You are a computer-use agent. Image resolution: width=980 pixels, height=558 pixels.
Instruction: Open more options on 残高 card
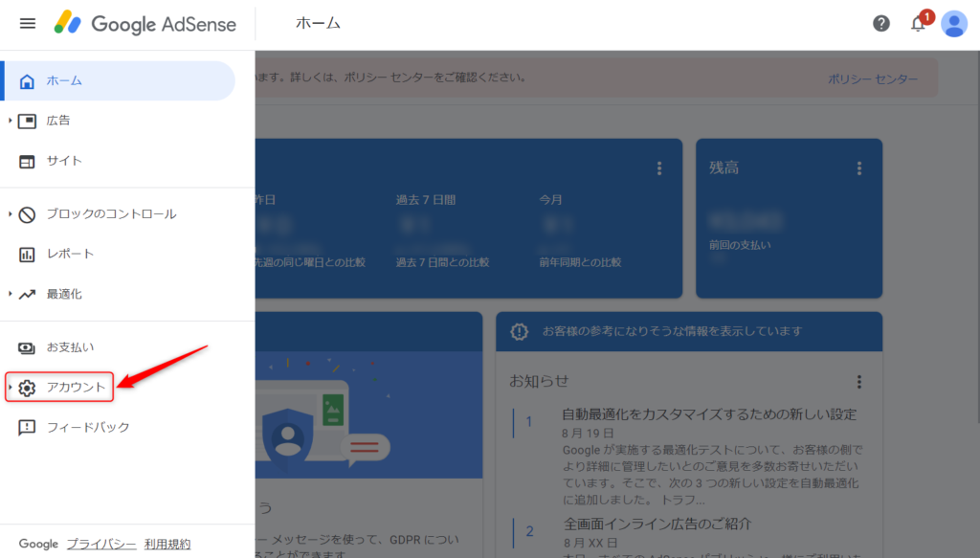[859, 168]
